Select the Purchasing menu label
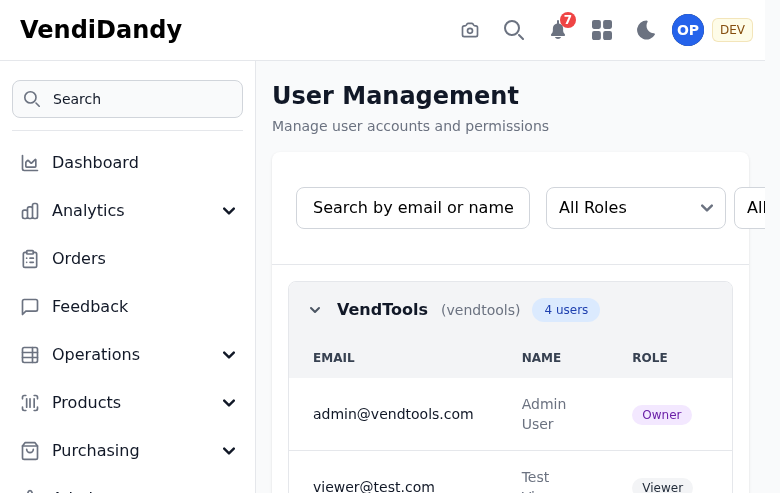 point(96,451)
